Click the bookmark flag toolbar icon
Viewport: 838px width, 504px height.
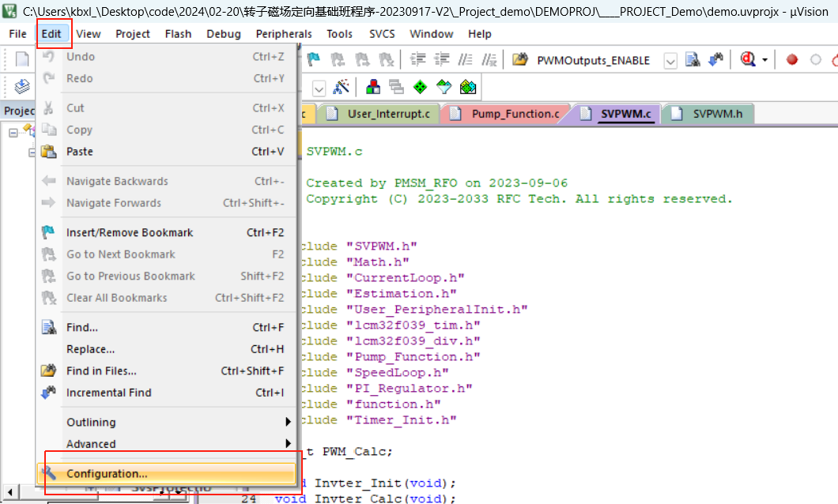pyautogui.click(x=314, y=59)
